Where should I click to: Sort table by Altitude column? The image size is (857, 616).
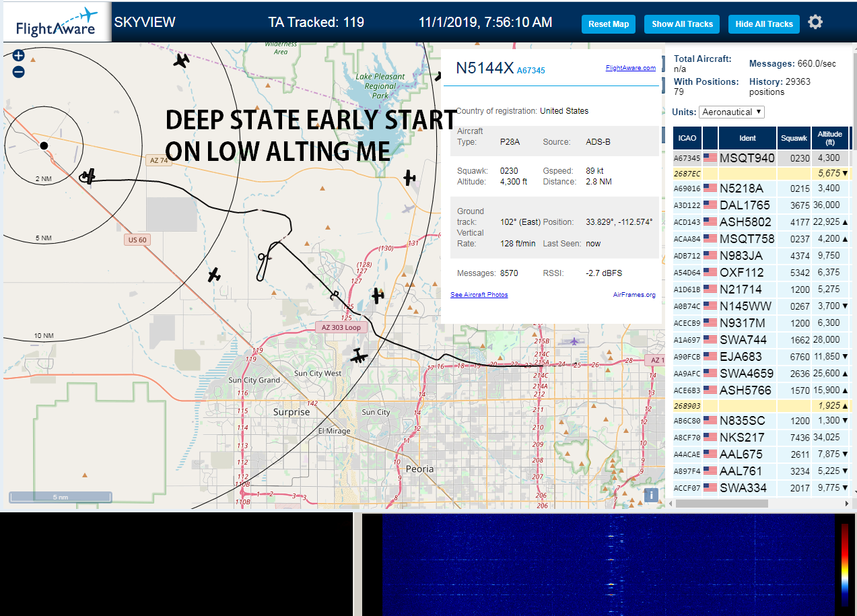click(x=830, y=138)
